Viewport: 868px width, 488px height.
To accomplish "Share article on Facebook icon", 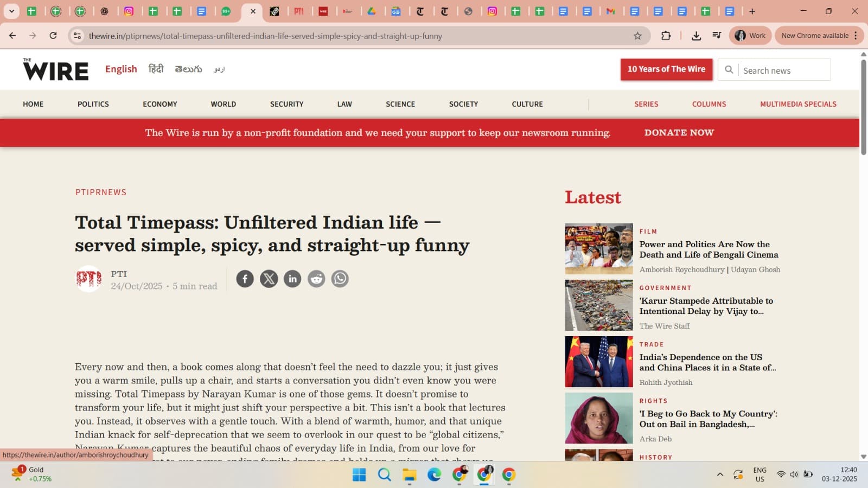I will click(245, 279).
